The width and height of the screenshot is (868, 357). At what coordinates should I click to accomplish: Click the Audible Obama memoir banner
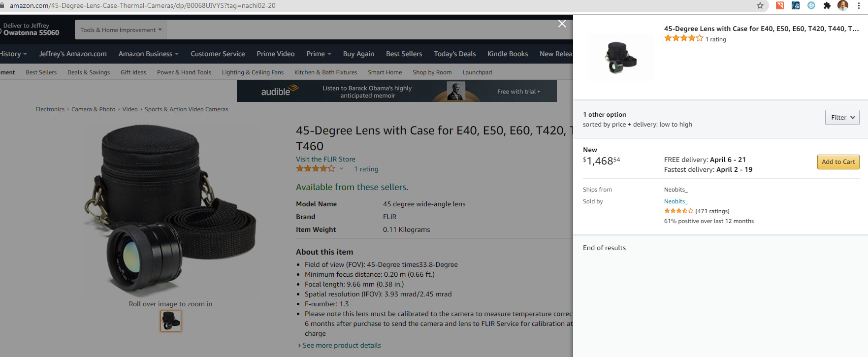pyautogui.click(x=396, y=91)
